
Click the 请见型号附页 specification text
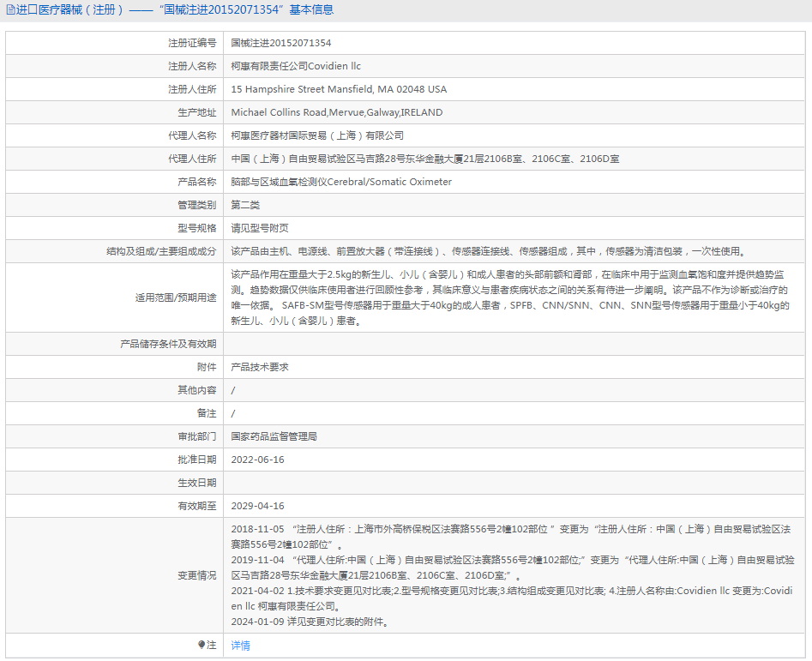click(262, 227)
